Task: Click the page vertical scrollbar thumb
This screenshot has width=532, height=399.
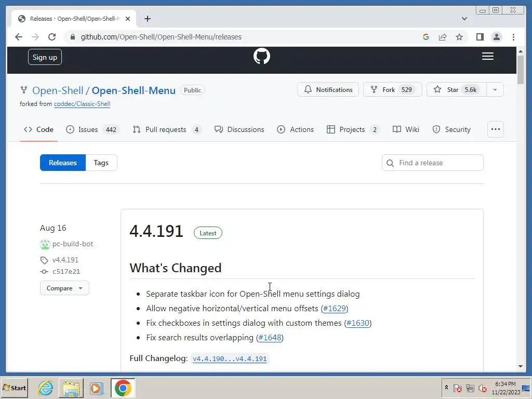Action: point(521,69)
